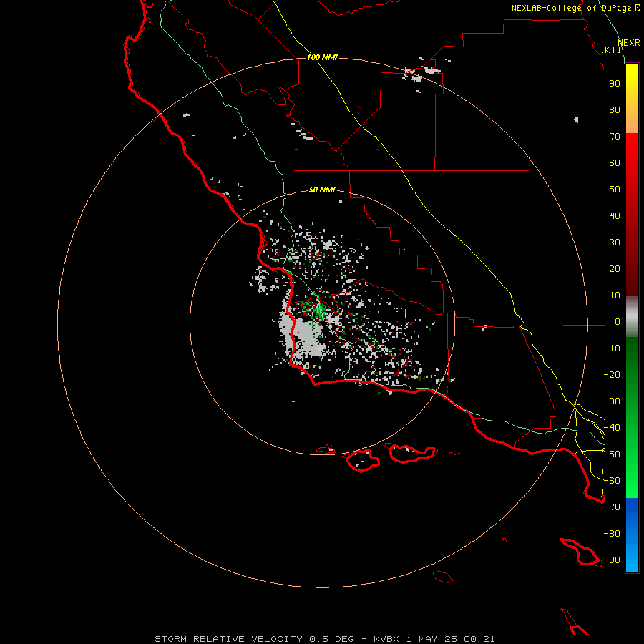644x644 pixels.
Task: Click the dark red 20 kt legend segment
Action: (632, 269)
